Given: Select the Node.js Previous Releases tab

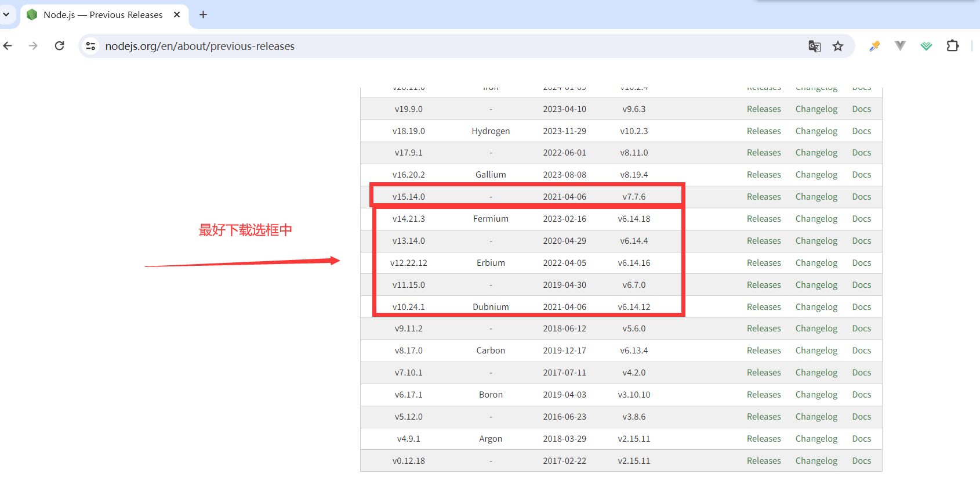Looking at the screenshot, I should [103, 15].
